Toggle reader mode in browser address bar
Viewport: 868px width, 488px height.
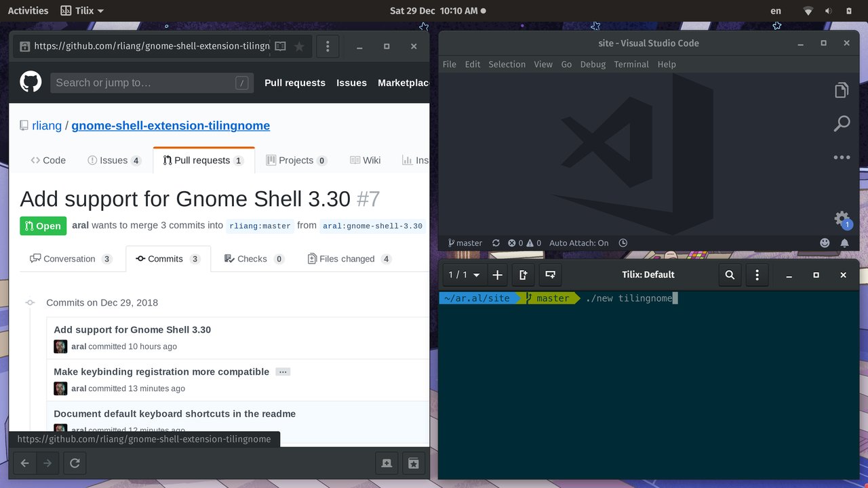(x=280, y=47)
